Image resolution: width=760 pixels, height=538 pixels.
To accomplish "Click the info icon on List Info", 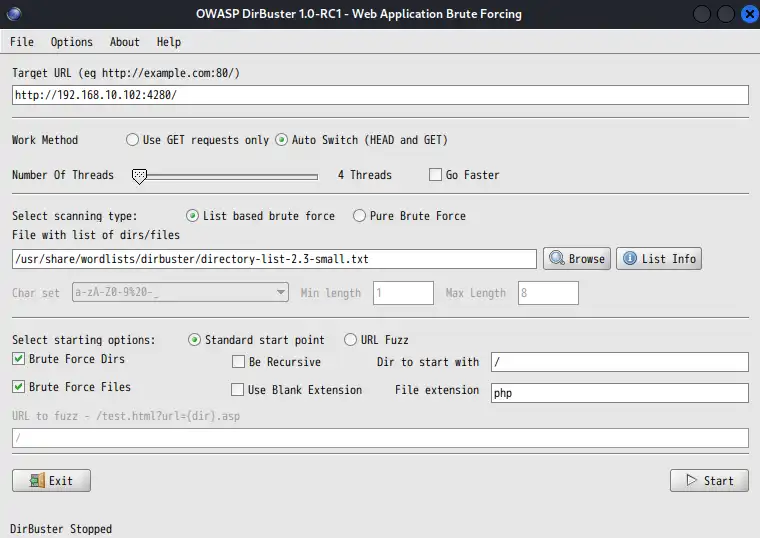I will point(629,259).
